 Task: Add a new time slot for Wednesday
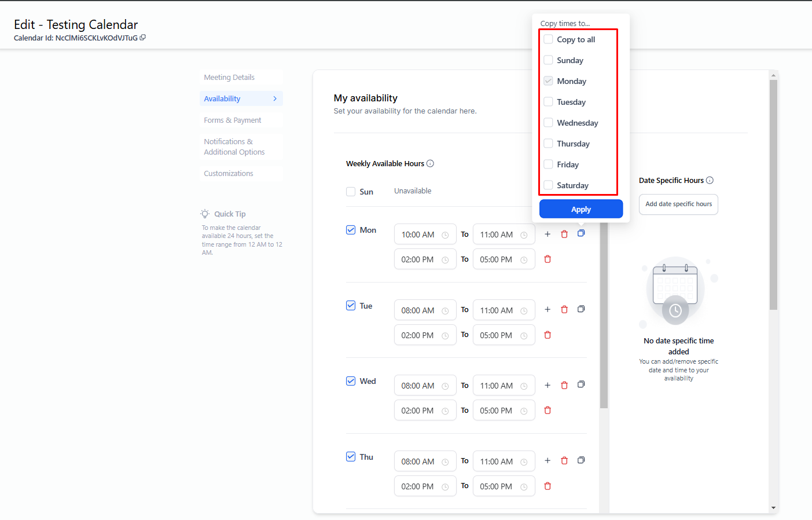pos(548,386)
